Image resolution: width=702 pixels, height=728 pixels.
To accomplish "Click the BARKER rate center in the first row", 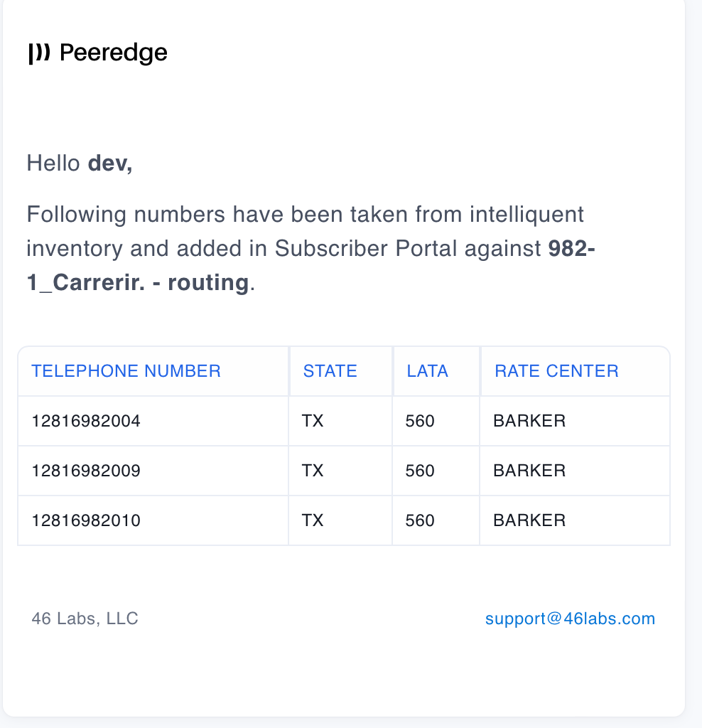I will 529,421.
